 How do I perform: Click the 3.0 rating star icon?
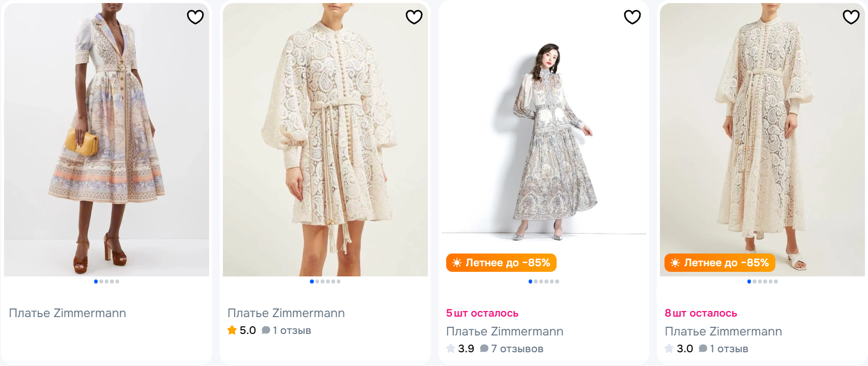669,349
